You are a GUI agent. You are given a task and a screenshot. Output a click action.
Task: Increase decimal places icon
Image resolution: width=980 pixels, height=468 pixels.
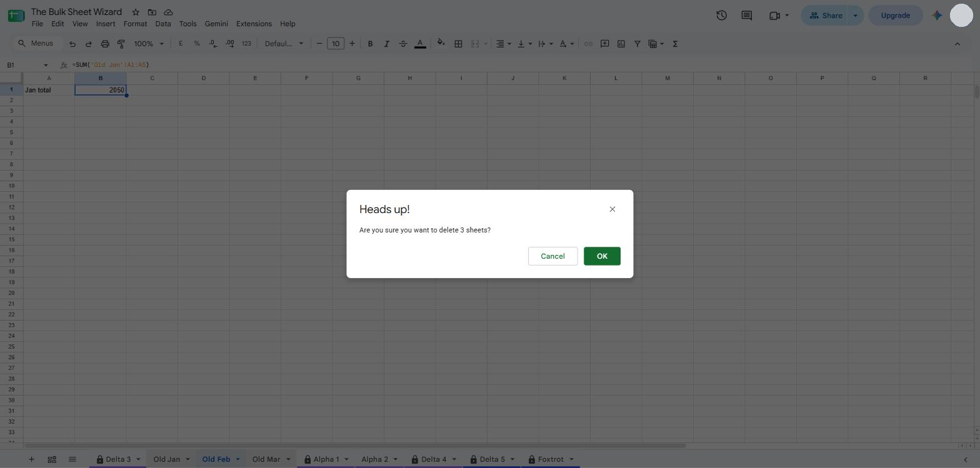point(230,44)
